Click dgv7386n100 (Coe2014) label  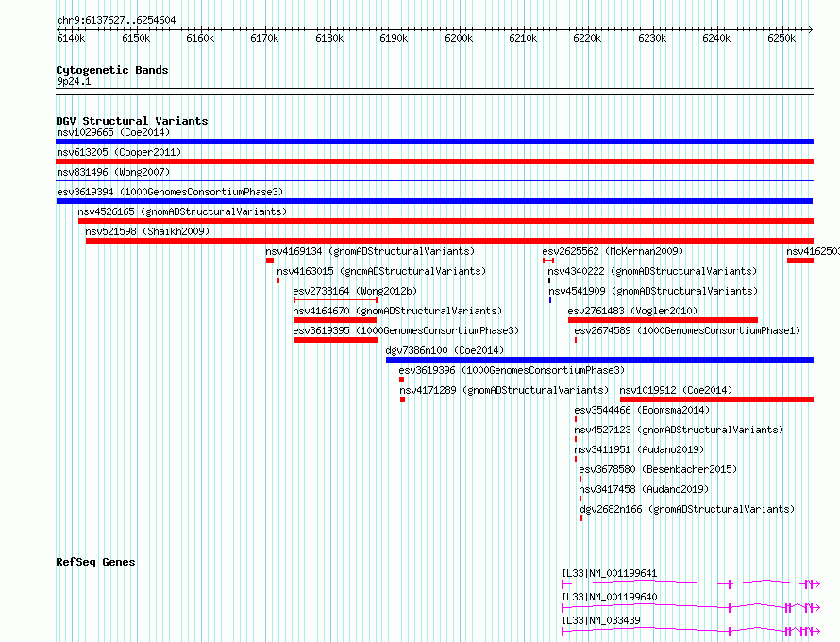click(x=445, y=350)
